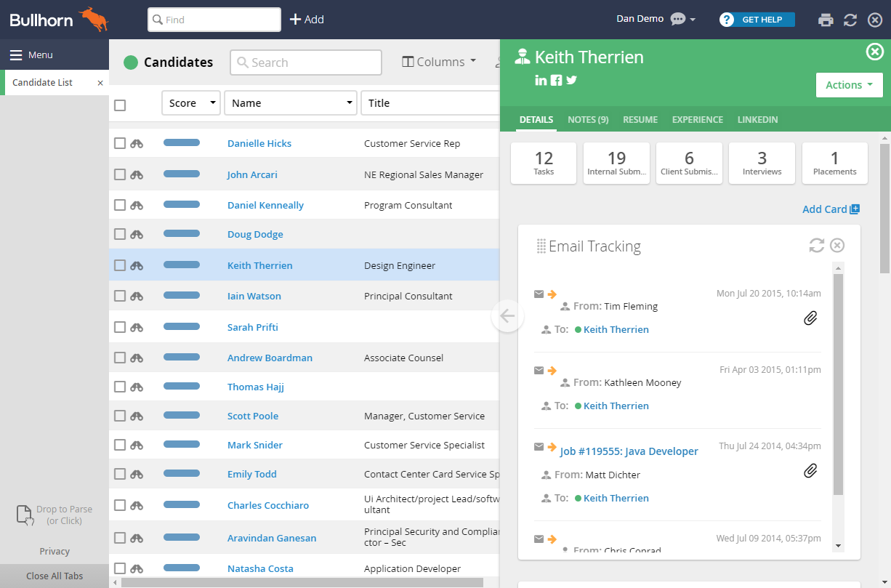891x588 pixels.
Task: Check the checkbox next to Sarah Prifti
Action: click(x=119, y=326)
